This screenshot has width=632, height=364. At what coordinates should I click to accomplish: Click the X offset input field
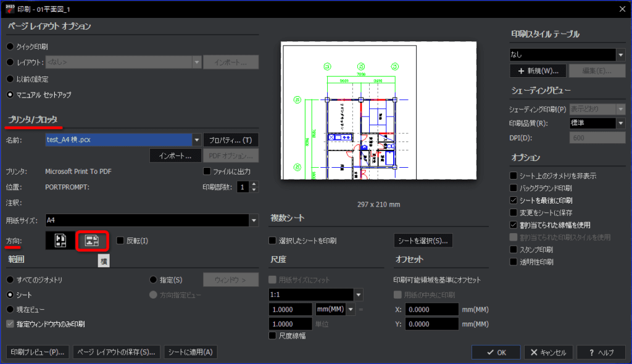431,310
